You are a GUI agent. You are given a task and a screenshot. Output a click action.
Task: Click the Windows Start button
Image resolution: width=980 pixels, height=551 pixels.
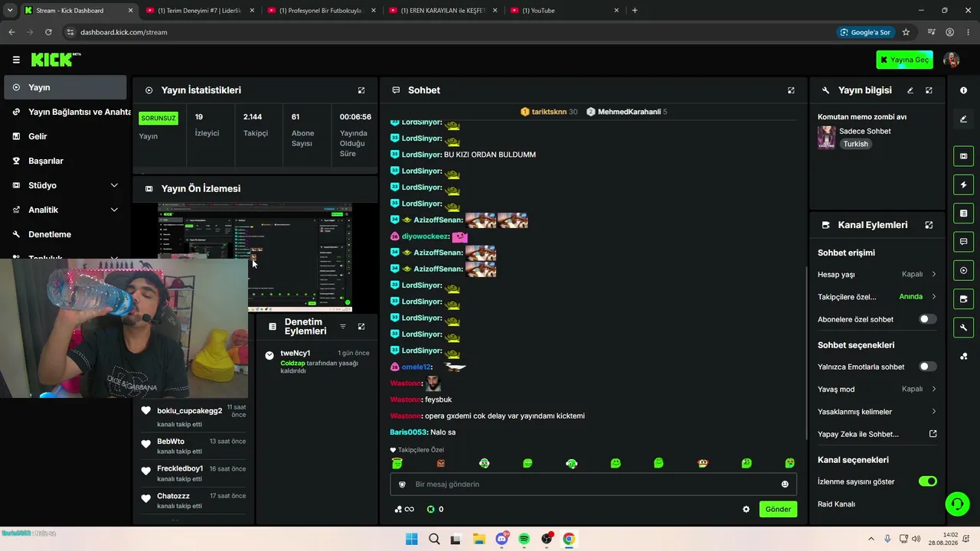411,539
